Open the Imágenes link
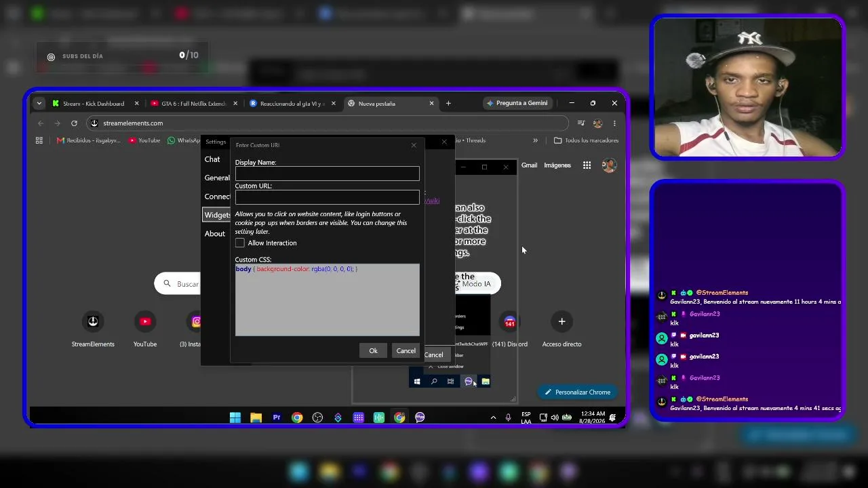868x488 pixels. (x=557, y=165)
